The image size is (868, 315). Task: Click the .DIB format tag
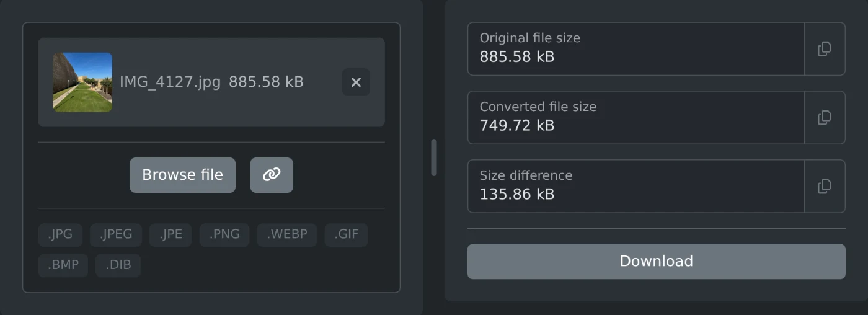[118, 265]
